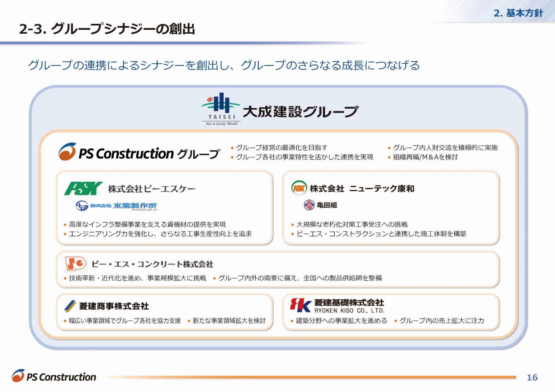Image resolution: width=555 pixels, height=392 pixels.
Task: Click the 株式会社 ニューテック康和 company name
Action: 362,188
